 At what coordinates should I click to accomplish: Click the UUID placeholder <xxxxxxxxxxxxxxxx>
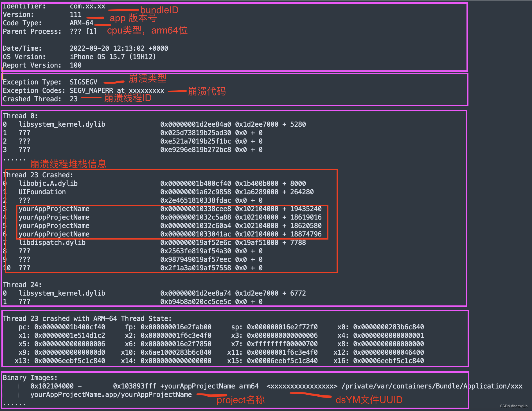(x=302, y=386)
